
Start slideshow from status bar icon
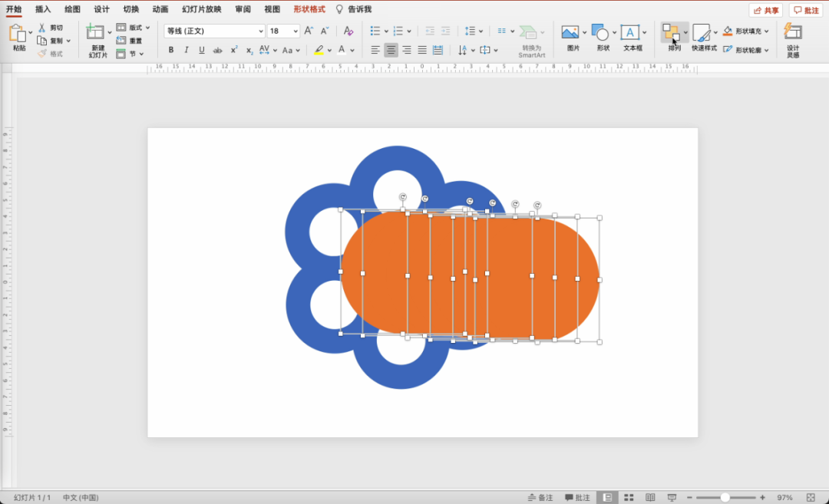pyautogui.click(x=672, y=498)
